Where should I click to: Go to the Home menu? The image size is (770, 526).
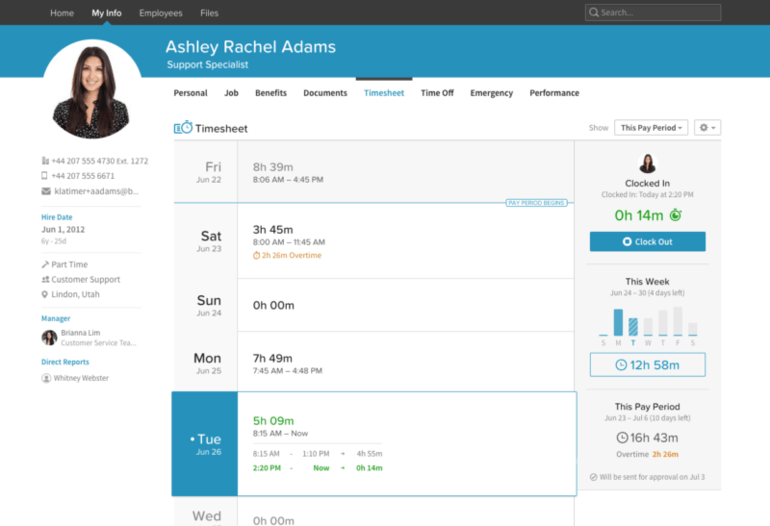tap(62, 13)
